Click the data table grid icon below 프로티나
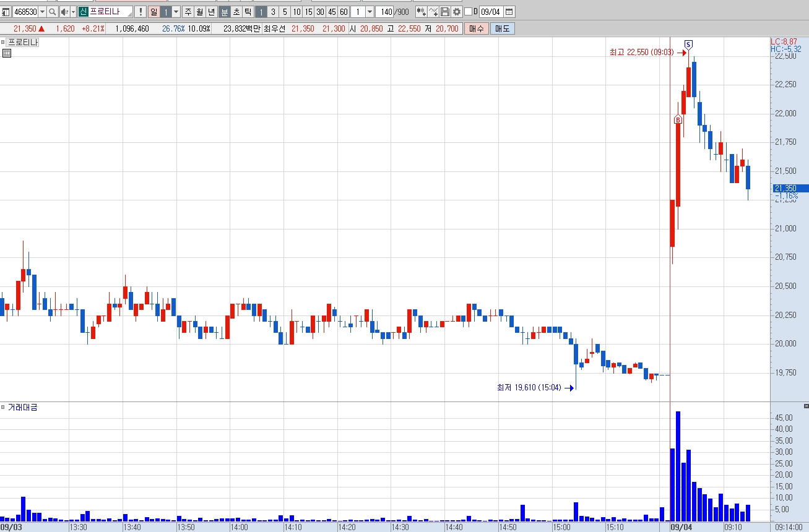 [7, 53]
